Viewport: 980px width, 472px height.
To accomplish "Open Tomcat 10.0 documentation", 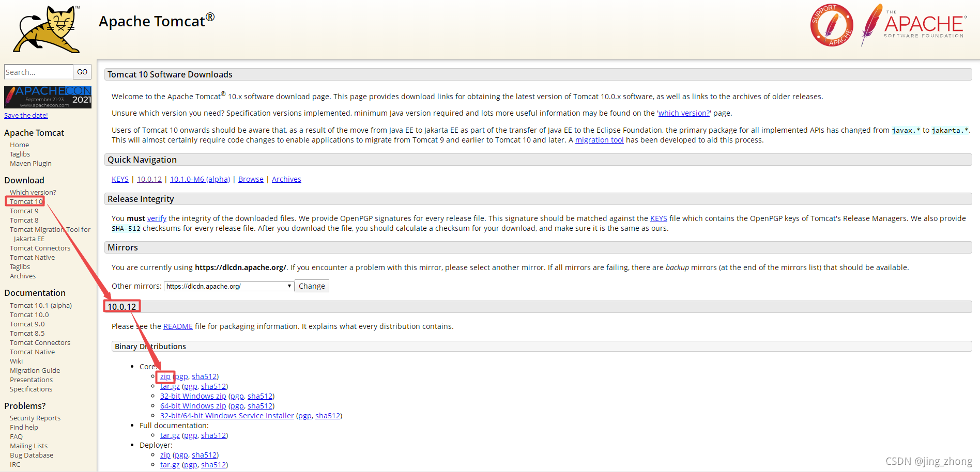I will coord(29,315).
